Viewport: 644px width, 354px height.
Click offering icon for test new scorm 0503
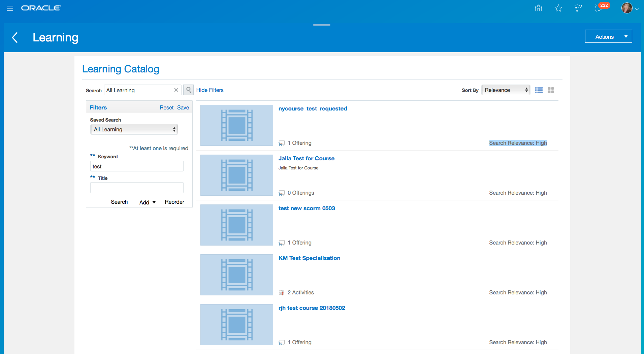click(282, 243)
